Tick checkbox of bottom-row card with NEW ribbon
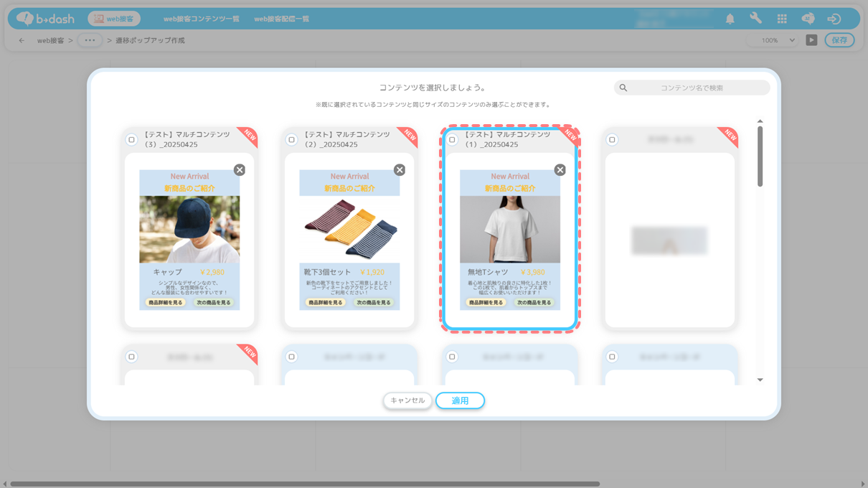This screenshot has width=868, height=488. pyautogui.click(x=131, y=357)
